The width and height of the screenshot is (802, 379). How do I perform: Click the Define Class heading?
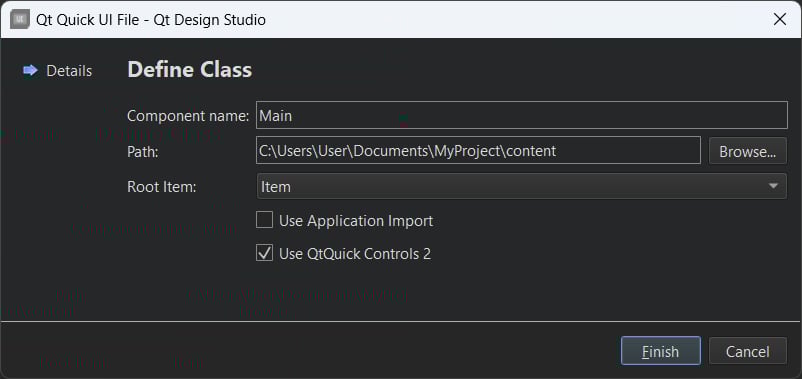click(189, 70)
